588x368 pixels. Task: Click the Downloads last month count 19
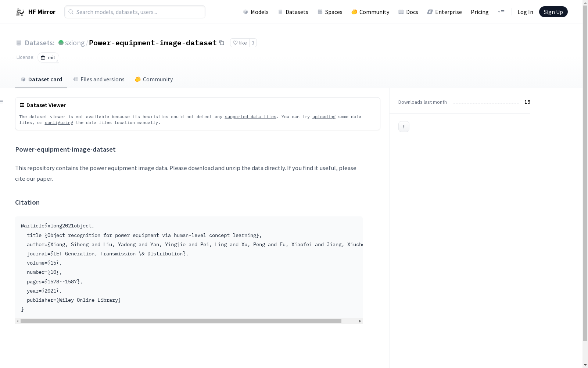pos(527,102)
